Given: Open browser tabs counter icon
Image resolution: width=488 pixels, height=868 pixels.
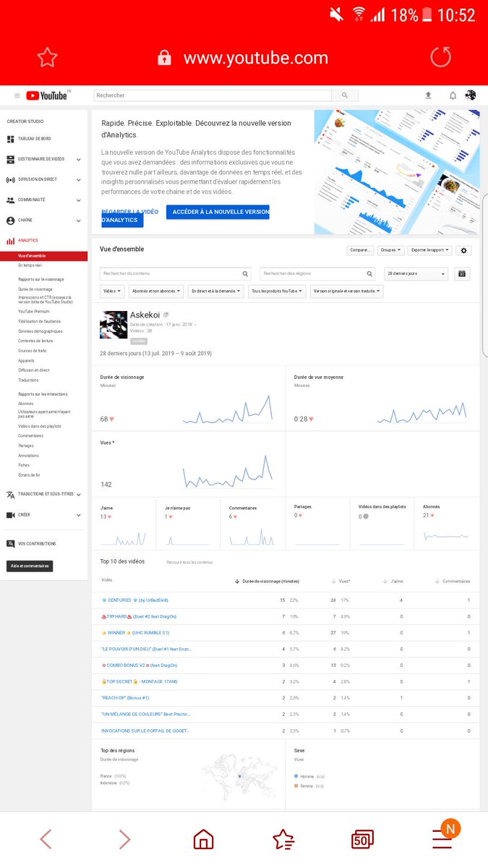Looking at the screenshot, I should click(363, 839).
